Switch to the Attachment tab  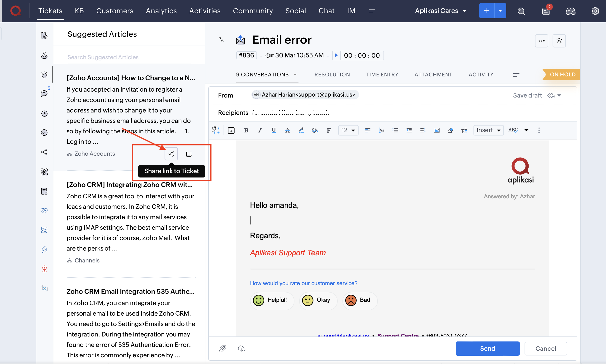[433, 75]
